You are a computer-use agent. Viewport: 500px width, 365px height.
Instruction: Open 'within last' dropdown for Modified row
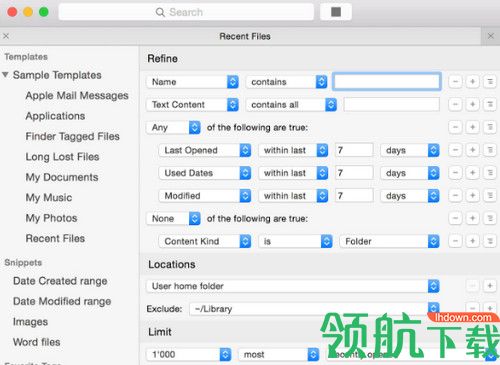[x=293, y=196]
